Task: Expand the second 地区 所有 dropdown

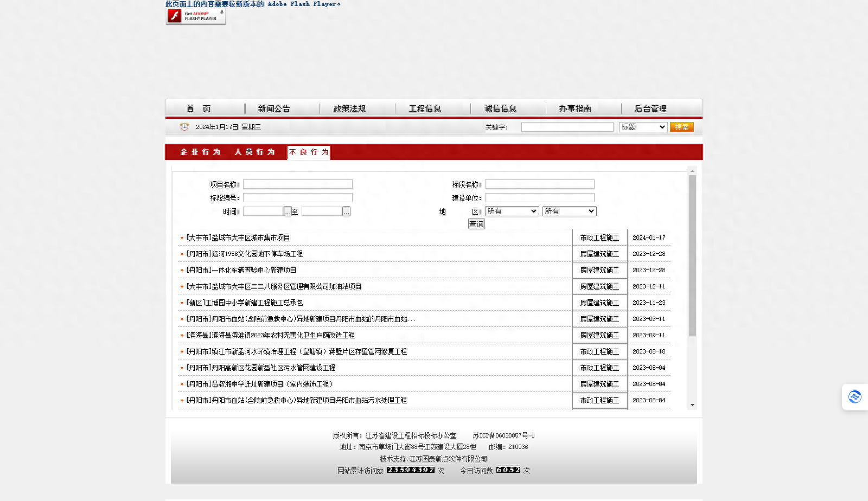Action: (x=570, y=211)
